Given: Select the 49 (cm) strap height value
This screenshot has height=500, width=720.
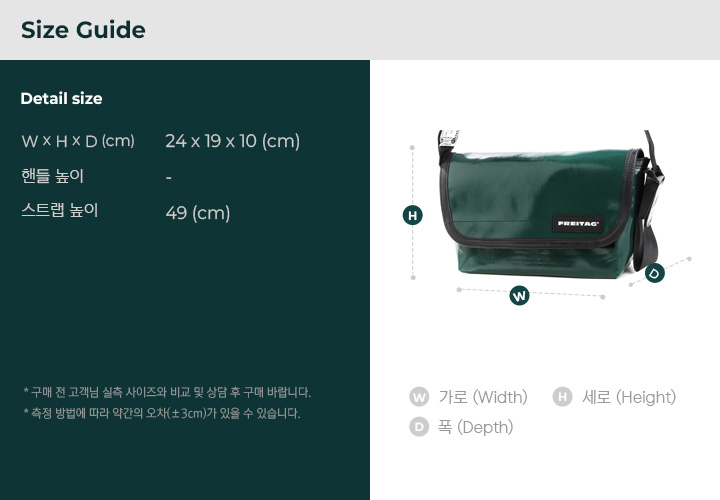Looking at the screenshot, I should click(x=198, y=213).
